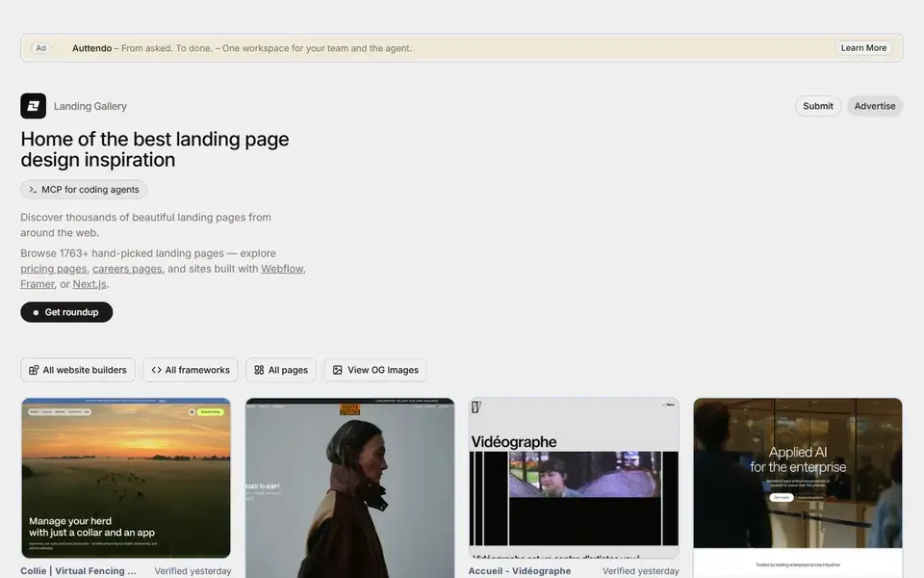The height and width of the screenshot is (578, 924).
Task: Click the Auttendo ad text
Action: 243,48
